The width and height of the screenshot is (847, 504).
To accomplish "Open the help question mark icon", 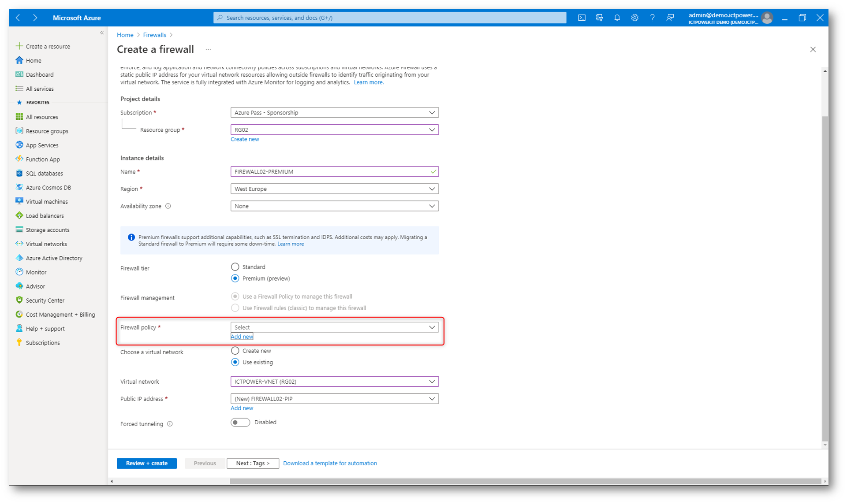I will (x=652, y=18).
